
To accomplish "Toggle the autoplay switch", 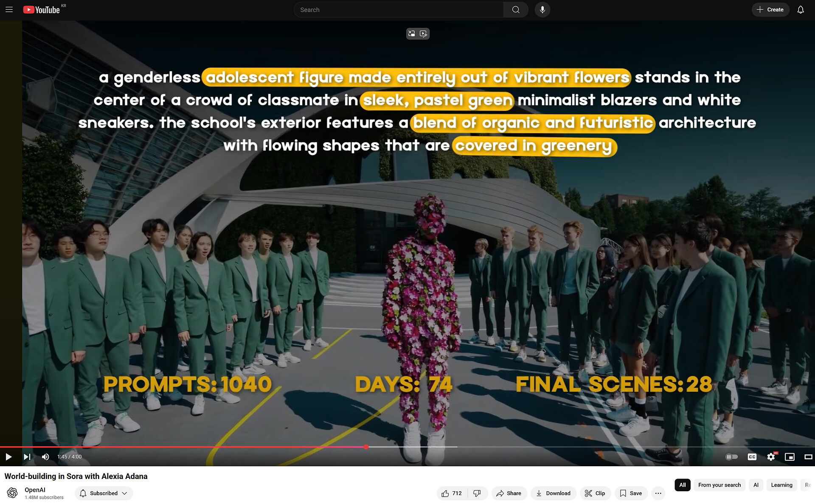I will [731, 456].
